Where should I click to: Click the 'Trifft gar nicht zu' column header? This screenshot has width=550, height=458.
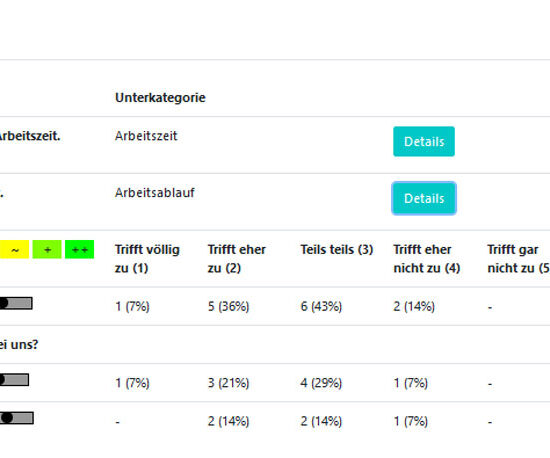click(x=518, y=259)
